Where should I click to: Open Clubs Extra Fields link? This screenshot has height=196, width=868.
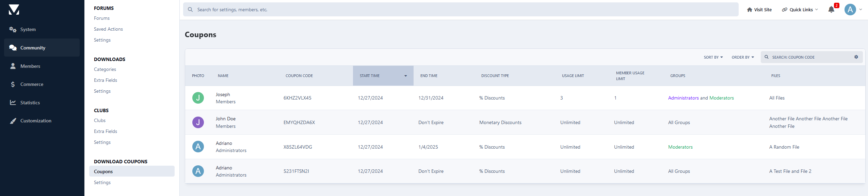106,131
